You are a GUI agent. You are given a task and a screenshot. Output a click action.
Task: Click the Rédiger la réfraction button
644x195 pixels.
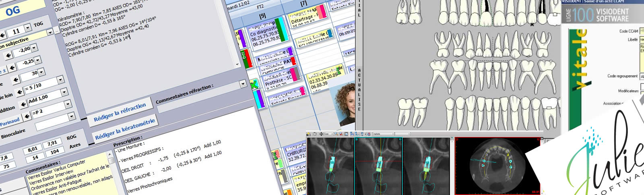coord(120,112)
